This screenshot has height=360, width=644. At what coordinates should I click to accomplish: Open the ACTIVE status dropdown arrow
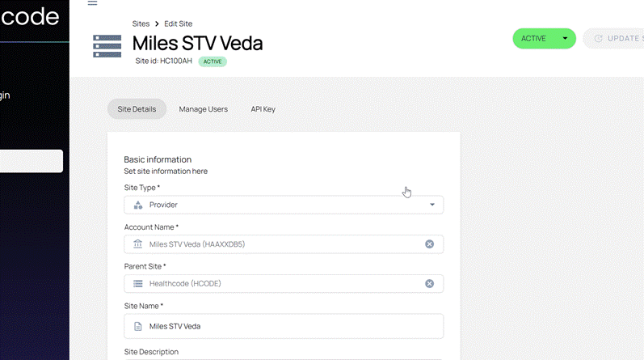tap(565, 39)
